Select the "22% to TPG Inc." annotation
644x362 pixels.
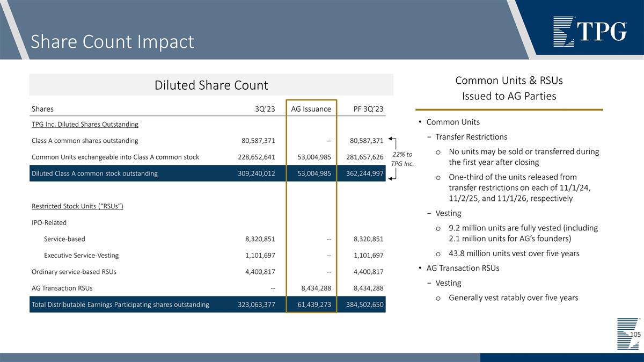(401, 159)
